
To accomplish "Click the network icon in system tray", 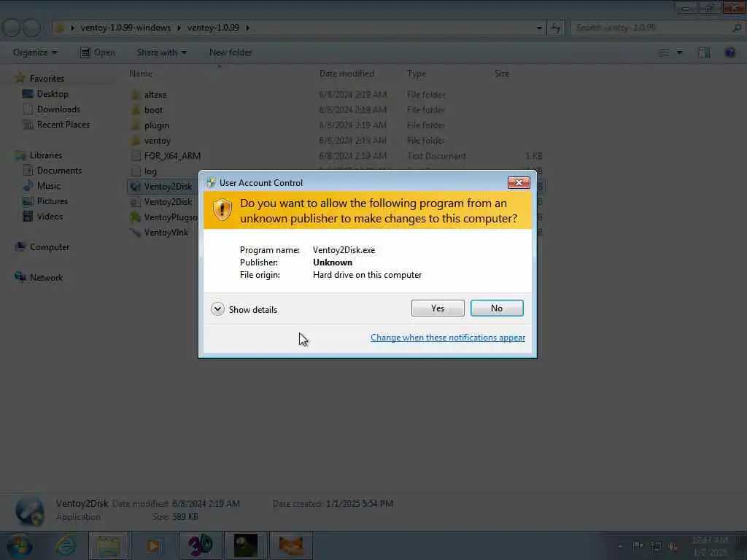I will (x=656, y=546).
